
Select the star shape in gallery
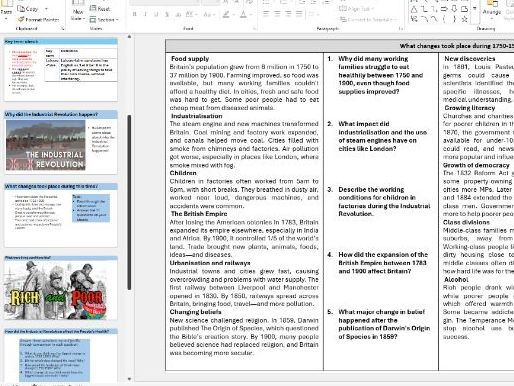pyautogui.click(x=464, y=19)
